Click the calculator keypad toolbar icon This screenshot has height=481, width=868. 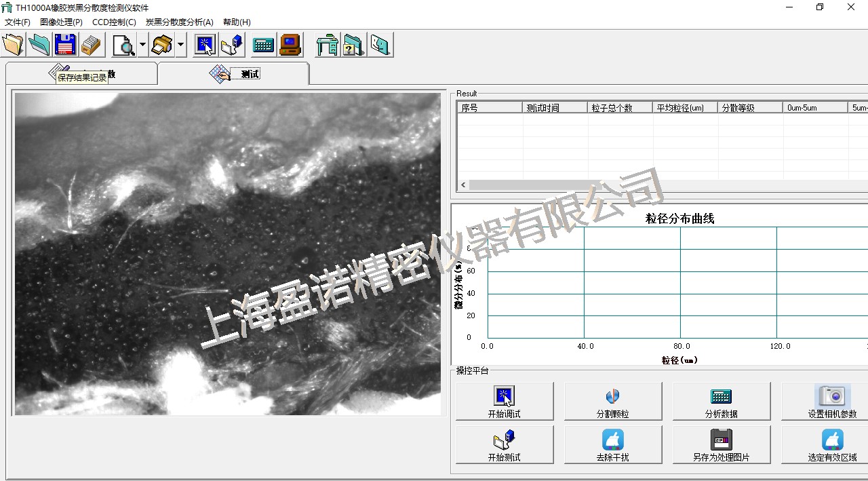tap(263, 45)
